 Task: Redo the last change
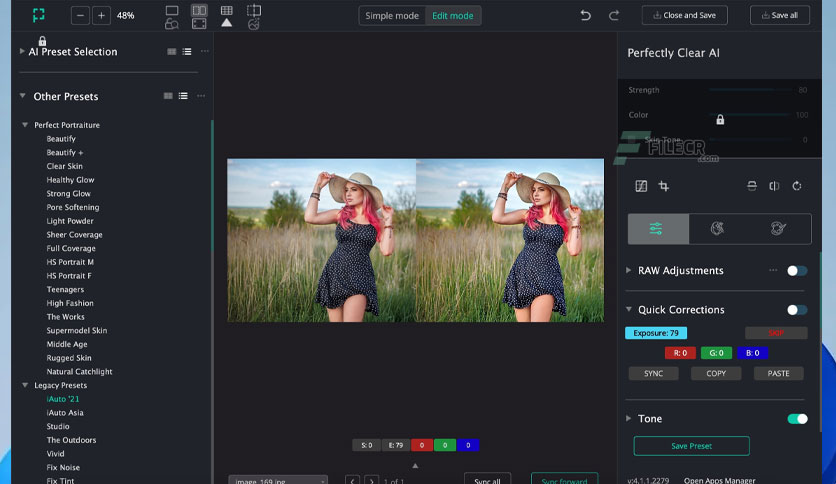(614, 15)
